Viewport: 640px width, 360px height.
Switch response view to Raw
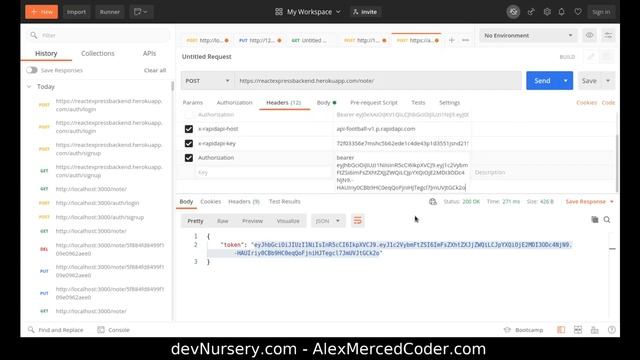[x=222, y=221]
